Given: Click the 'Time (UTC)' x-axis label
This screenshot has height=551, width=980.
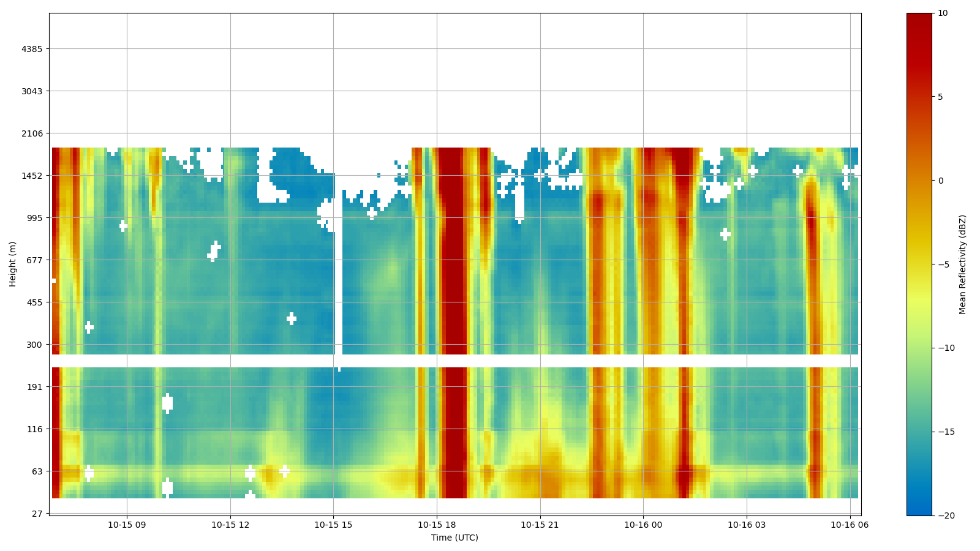Looking at the screenshot, I should tap(454, 538).
